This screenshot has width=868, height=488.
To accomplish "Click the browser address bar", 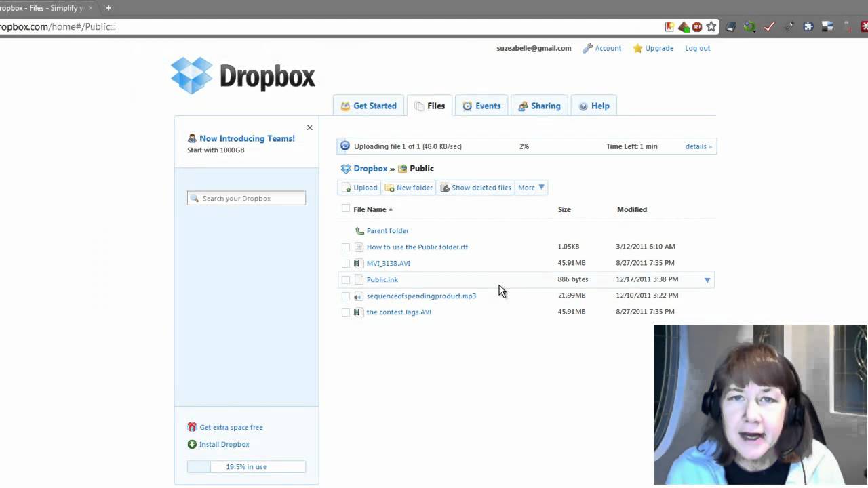I will pyautogui.click(x=330, y=26).
